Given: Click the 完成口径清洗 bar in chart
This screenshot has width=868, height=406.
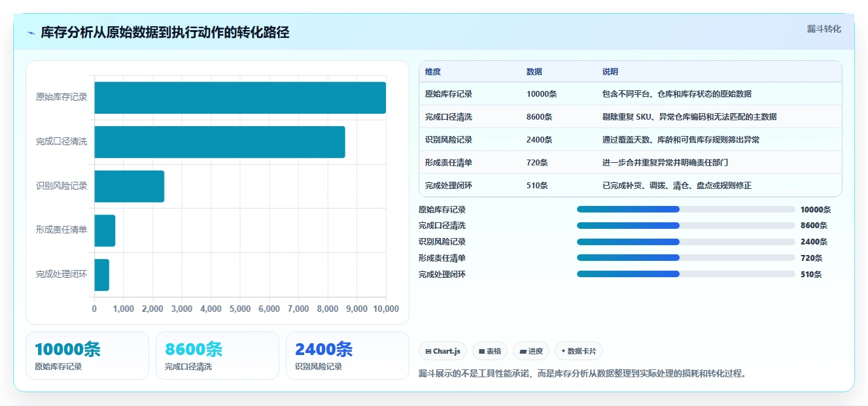Looking at the screenshot, I should (220, 142).
